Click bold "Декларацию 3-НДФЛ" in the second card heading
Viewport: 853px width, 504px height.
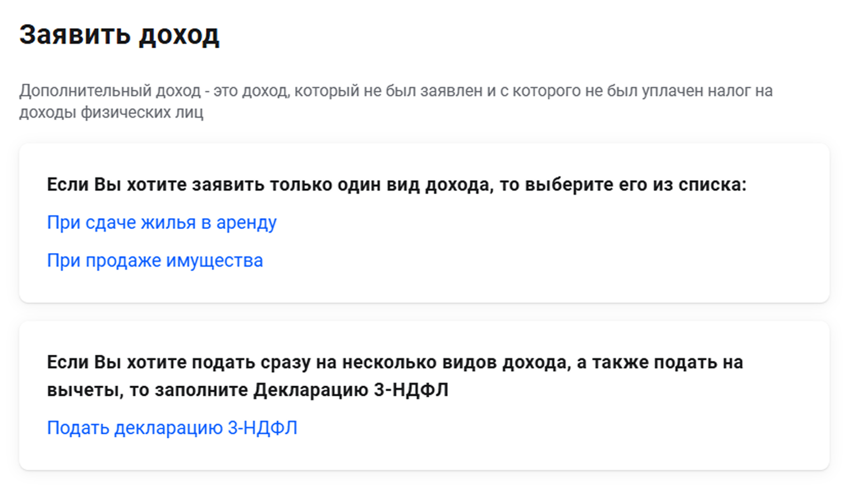tap(351, 390)
